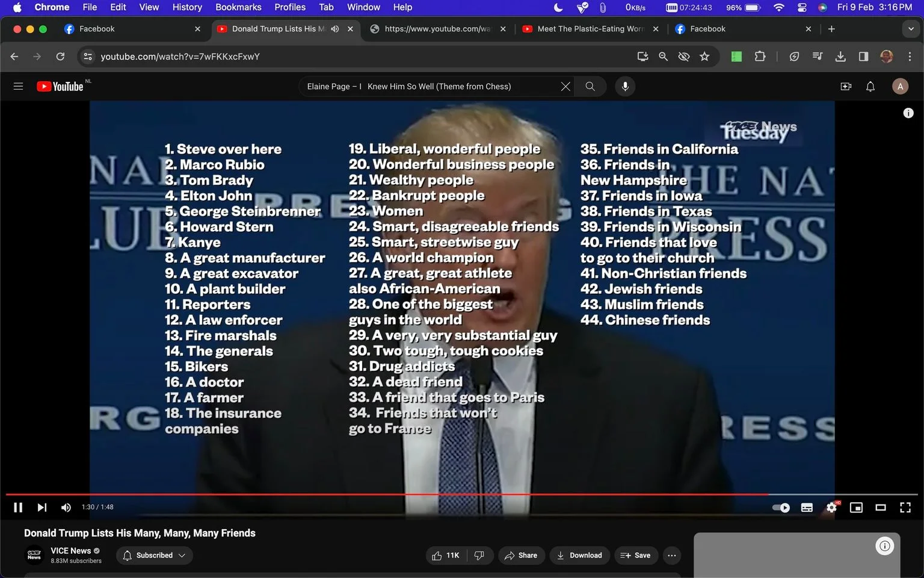Toggle subtitles with the captions button
Viewport: 924px width, 578px height.
(807, 508)
